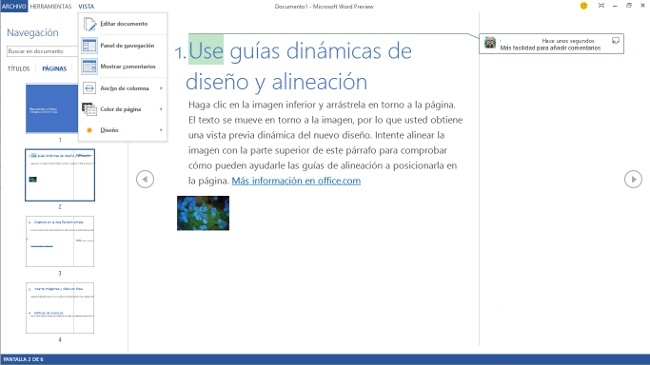The image size is (650, 365).
Task: Click the comment author avatar
Action: (490, 42)
